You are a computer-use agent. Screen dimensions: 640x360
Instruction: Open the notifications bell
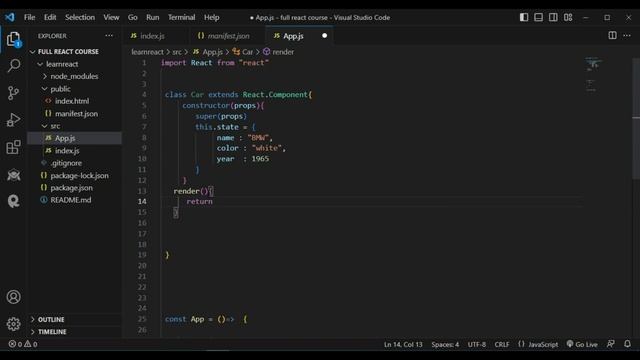pos(627,344)
